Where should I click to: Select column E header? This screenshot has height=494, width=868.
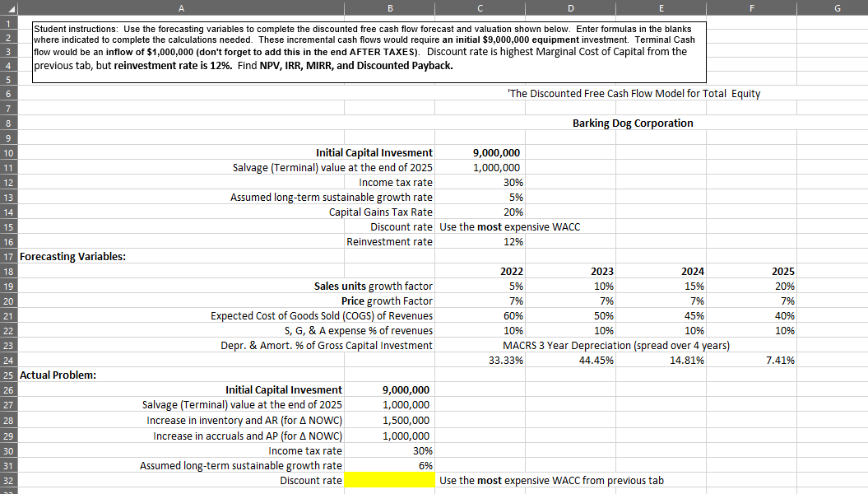661,8
